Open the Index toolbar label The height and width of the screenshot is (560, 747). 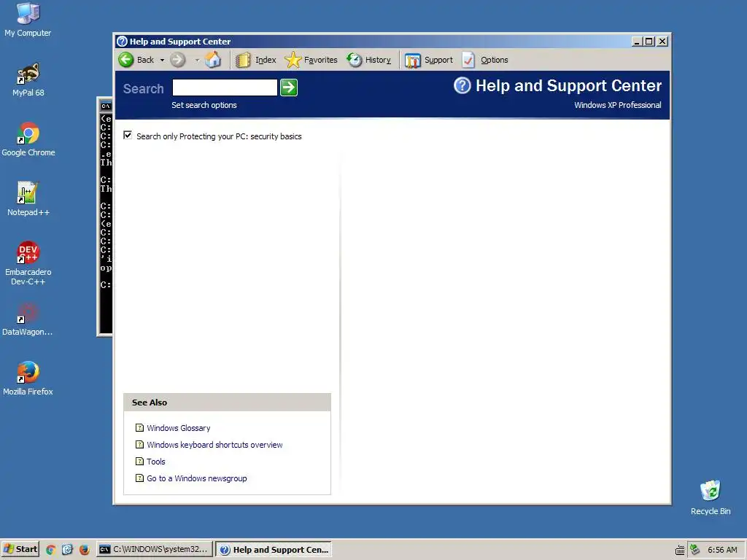pyautogui.click(x=266, y=60)
